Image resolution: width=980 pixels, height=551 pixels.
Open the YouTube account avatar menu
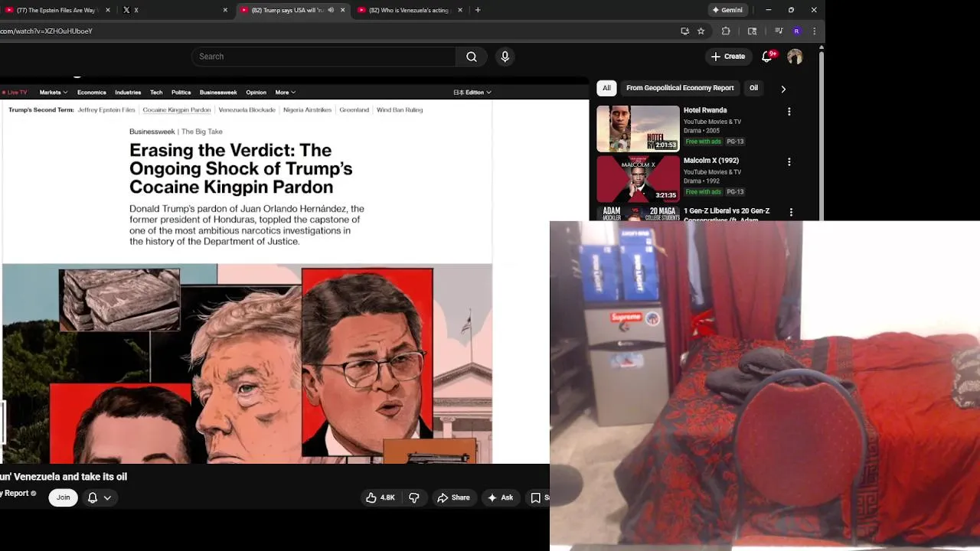795,57
